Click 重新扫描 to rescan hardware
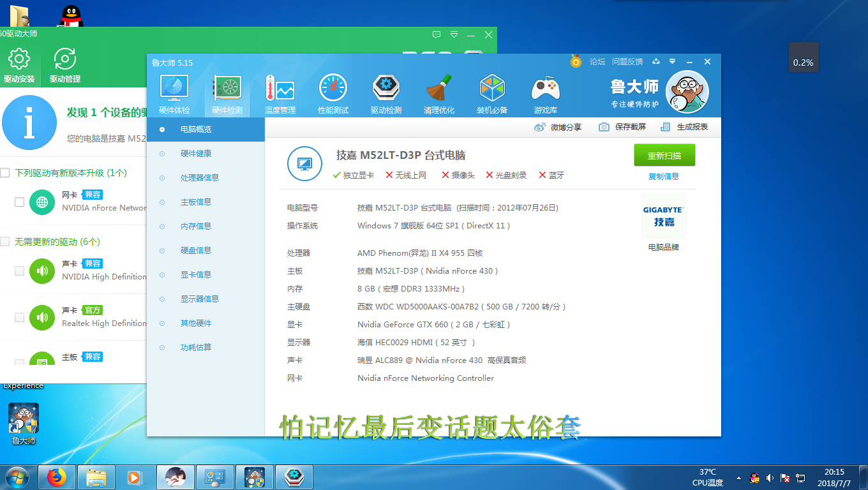 point(664,156)
